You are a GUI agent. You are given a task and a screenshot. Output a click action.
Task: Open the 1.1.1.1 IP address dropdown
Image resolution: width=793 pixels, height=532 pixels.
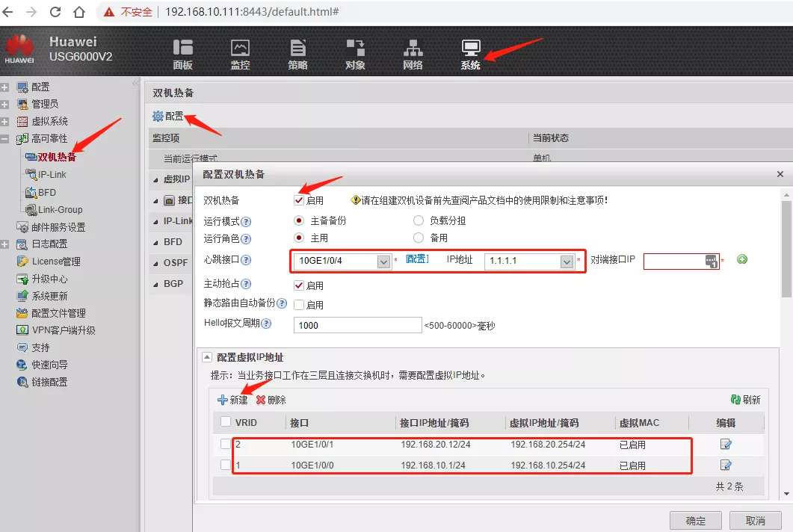click(x=567, y=262)
